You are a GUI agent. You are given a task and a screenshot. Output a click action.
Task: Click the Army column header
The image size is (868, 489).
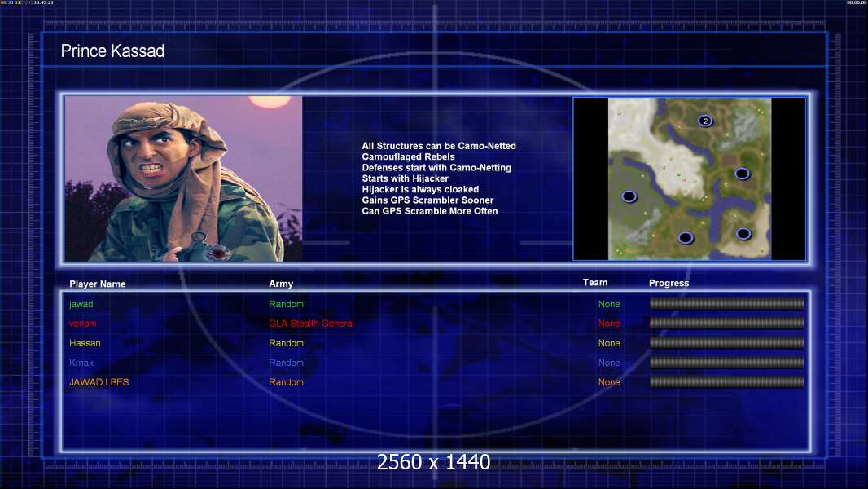(x=281, y=284)
